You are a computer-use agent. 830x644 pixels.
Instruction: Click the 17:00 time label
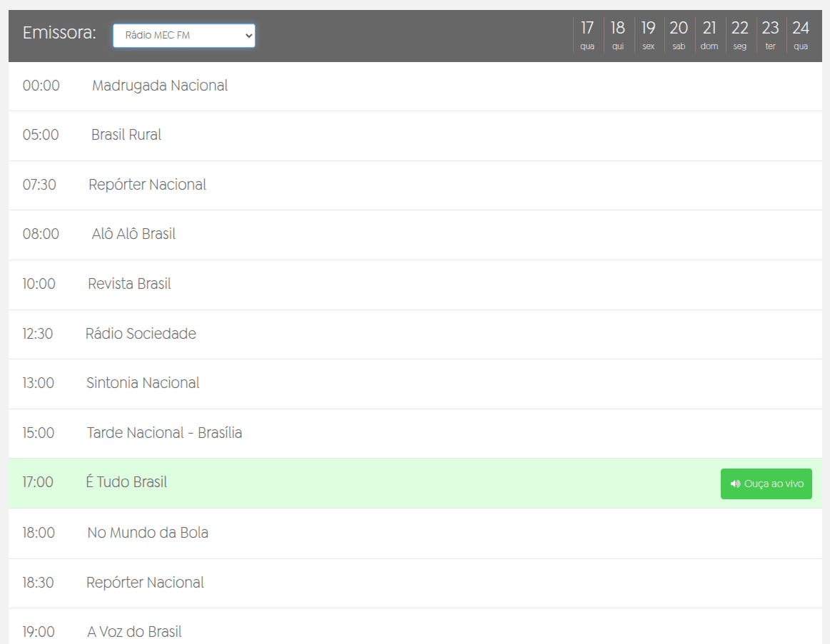[x=38, y=482]
